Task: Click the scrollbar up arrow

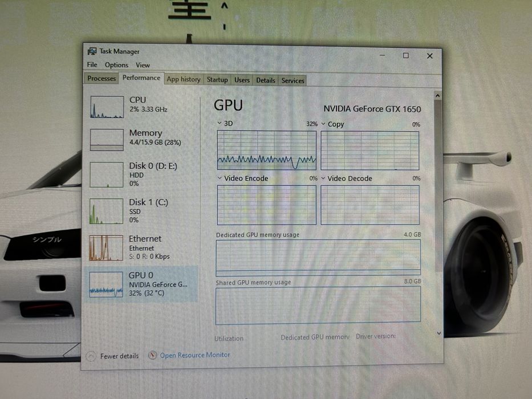Action: coord(438,96)
